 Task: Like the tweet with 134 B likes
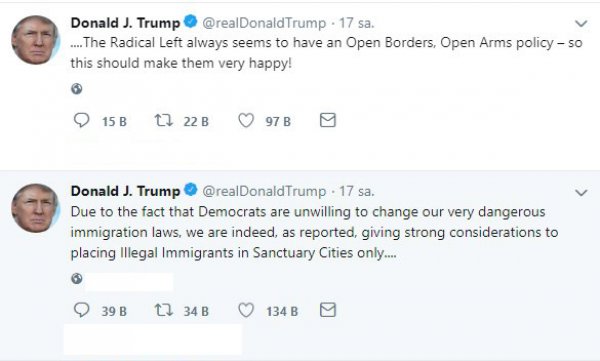click(246, 310)
